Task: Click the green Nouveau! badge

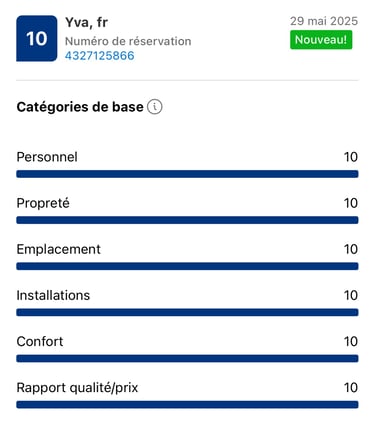Action: click(321, 40)
